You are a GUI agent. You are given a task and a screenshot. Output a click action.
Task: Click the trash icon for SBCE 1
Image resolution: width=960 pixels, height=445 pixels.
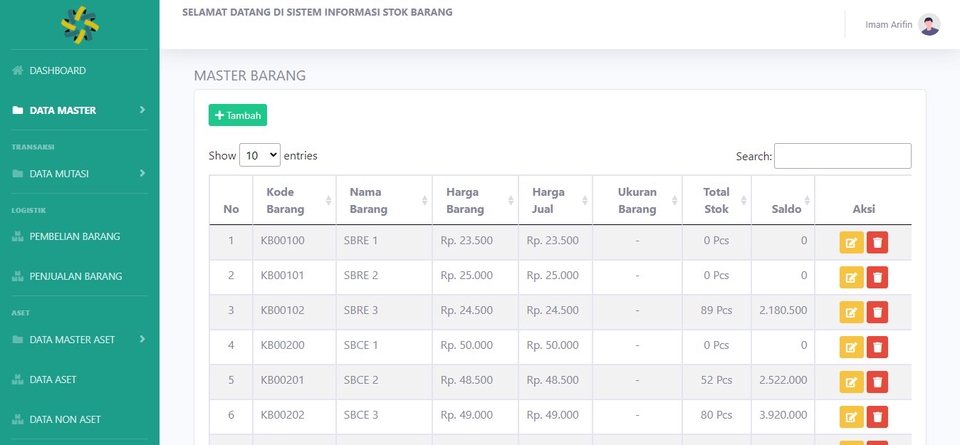(x=877, y=347)
